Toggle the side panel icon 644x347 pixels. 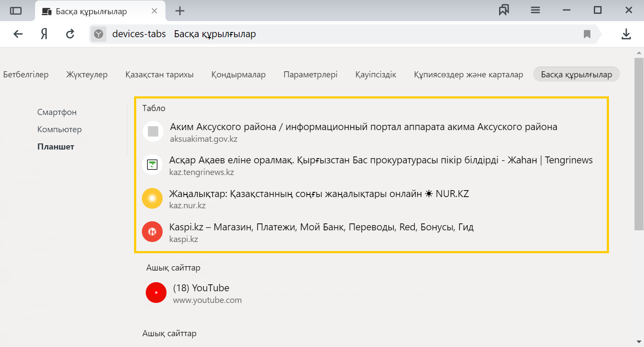pyautogui.click(x=16, y=11)
